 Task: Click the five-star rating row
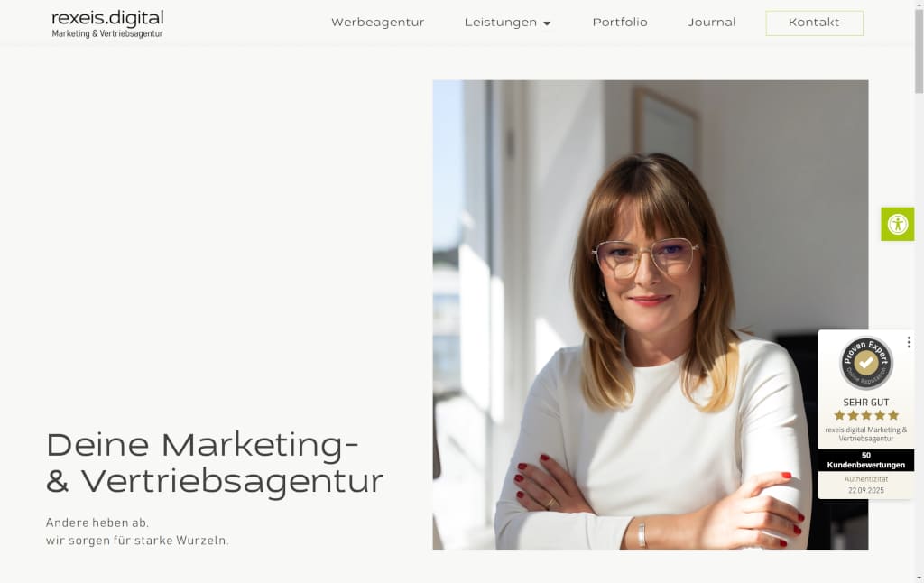[865, 415]
